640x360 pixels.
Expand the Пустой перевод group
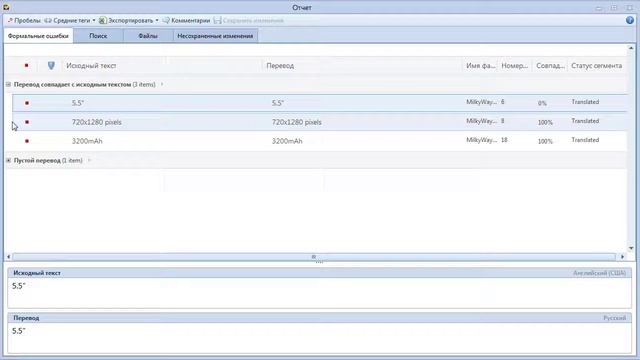coord(8,160)
